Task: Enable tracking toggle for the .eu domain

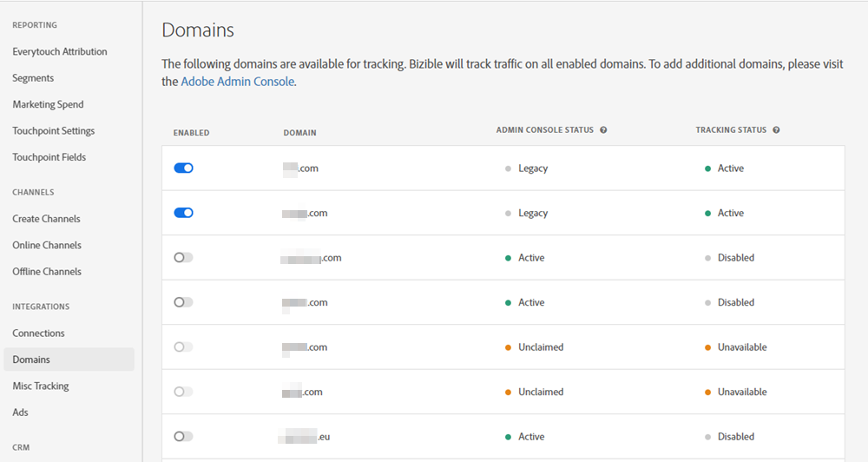Action: (x=183, y=437)
